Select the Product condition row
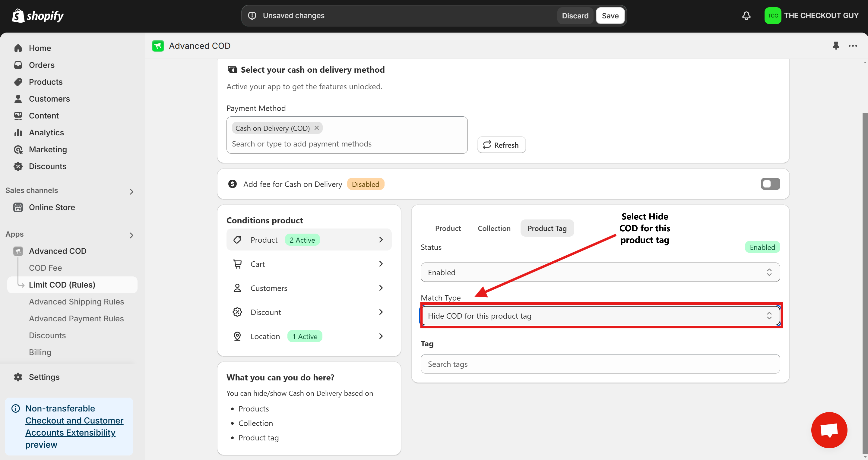The width and height of the screenshot is (868, 460). (x=309, y=240)
